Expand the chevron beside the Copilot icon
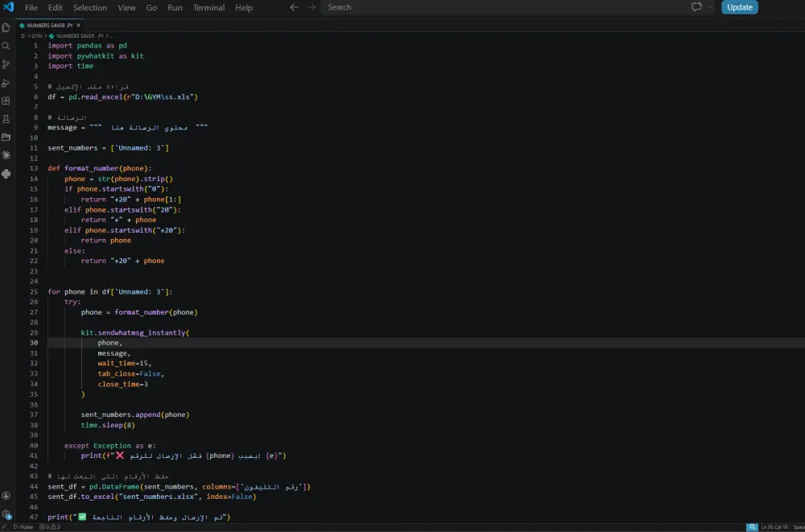 (x=711, y=7)
